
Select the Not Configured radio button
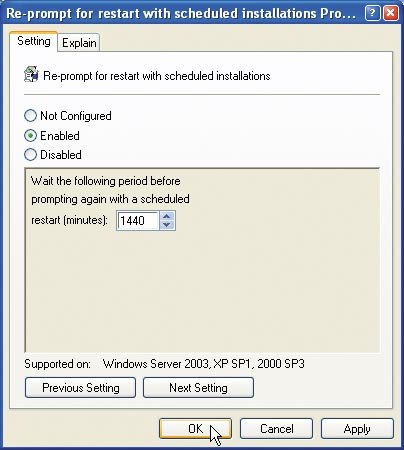click(30, 116)
